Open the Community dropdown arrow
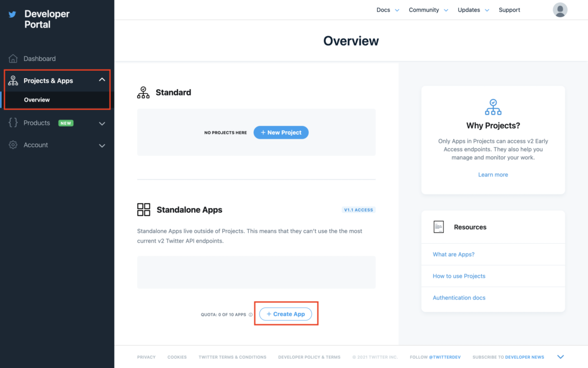588x368 pixels. [446, 10]
